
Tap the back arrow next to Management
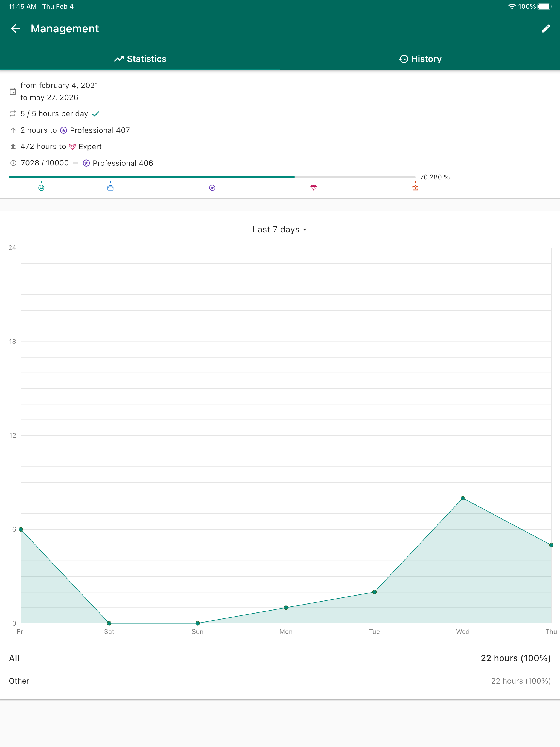[15, 28]
